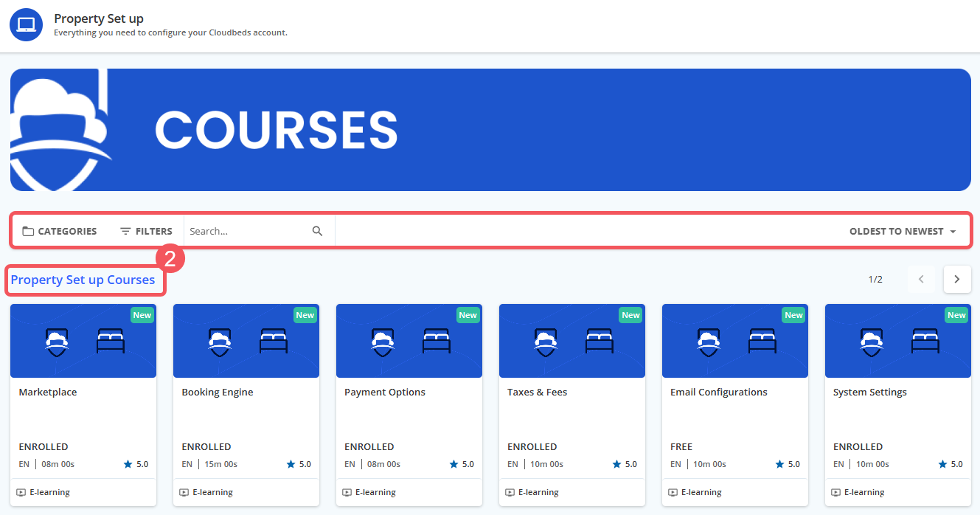Go to next page of courses
The image size is (980, 515).
957,279
